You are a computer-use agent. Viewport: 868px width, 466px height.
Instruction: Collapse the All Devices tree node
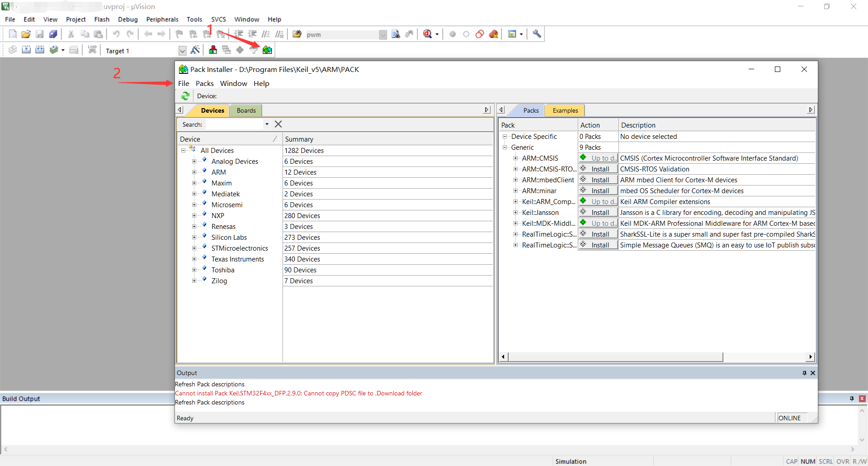pos(183,150)
